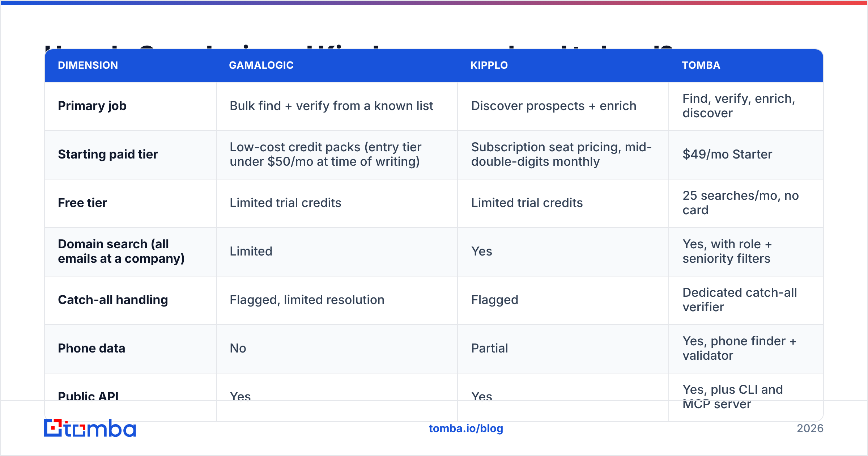Click the "Starting paid tier" row label
Screen dimensions: 868x456
108,154
